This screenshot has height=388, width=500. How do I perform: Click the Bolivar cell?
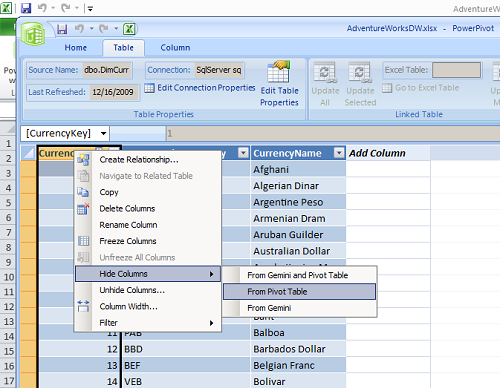click(x=298, y=381)
